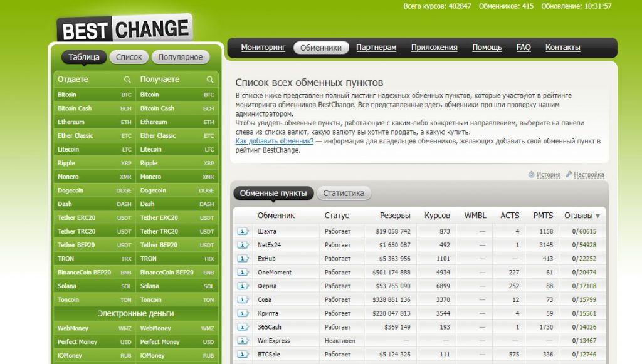
Task: Click the info icon next to BTCSale
Action: coord(243,355)
